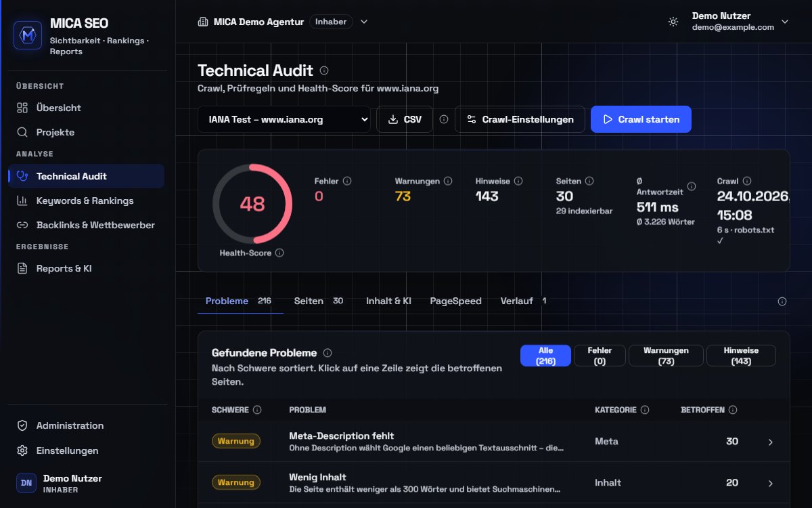Toggle light/dark theme sun icon
This screenshot has height=508, width=812.
pyautogui.click(x=673, y=22)
